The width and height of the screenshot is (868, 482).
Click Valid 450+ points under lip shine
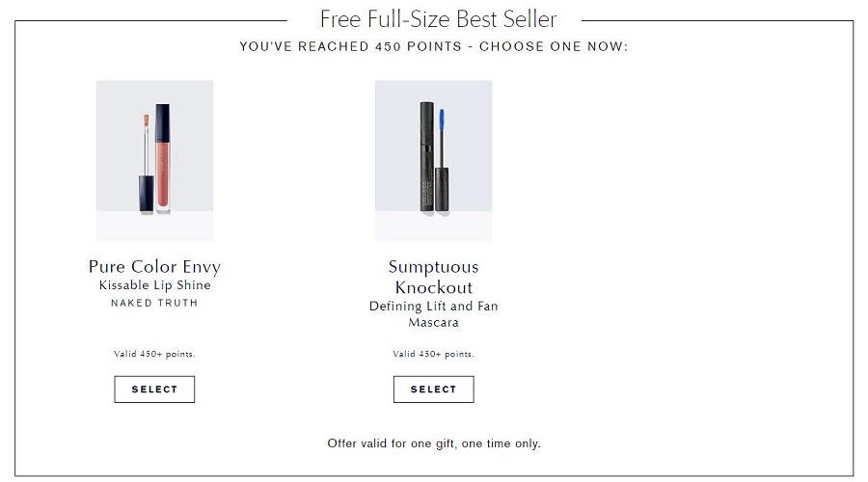tap(154, 354)
